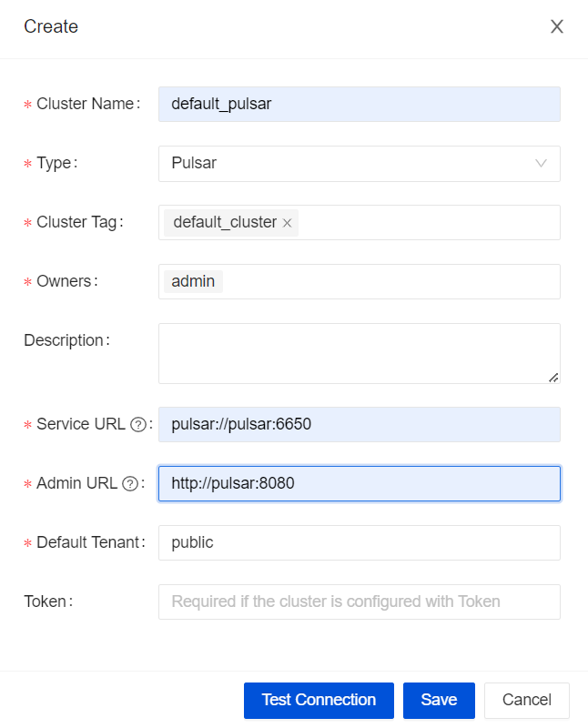Click the Cancel button
The image size is (588, 728).
[x=526, y=700]
